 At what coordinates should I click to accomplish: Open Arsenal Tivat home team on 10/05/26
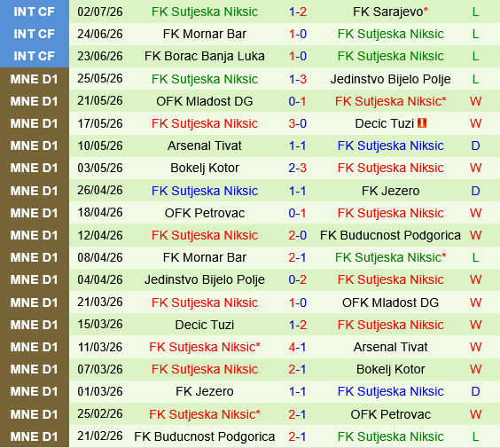coord(205,145)
